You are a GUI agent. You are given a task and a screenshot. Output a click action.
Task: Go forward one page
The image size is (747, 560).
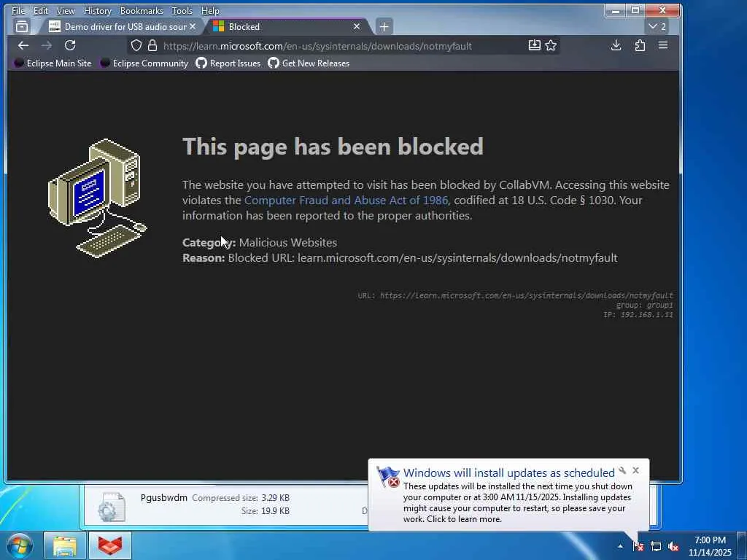click(46, 45)
